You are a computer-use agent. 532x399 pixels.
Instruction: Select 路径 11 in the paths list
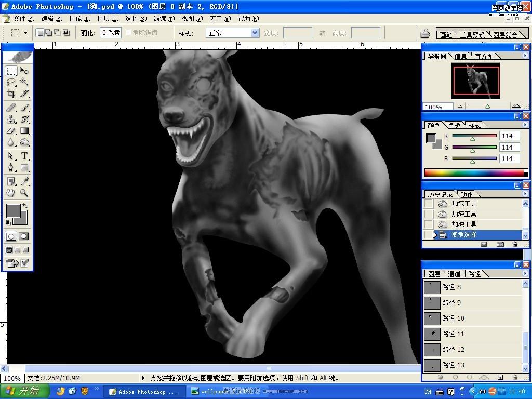[x=453, y=334]
